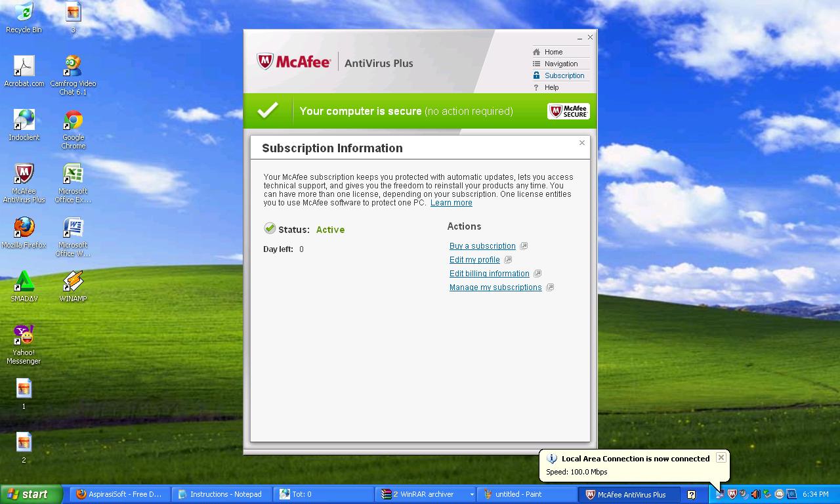Click the green secure status checkmark

pos(268,110)
